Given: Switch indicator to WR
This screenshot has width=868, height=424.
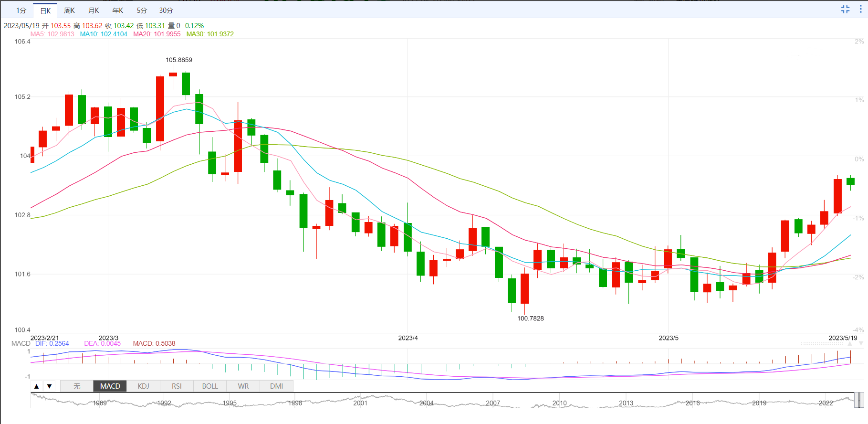Looking at the screenshot, I should 243,386.
